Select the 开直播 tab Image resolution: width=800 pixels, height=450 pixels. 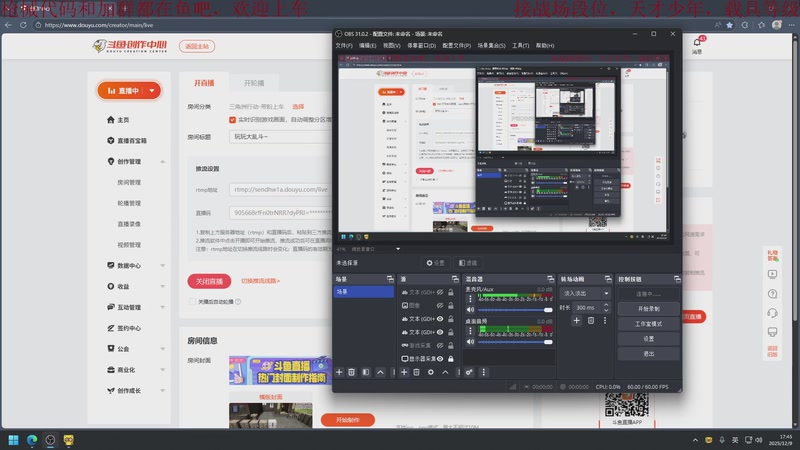point(204,83)
